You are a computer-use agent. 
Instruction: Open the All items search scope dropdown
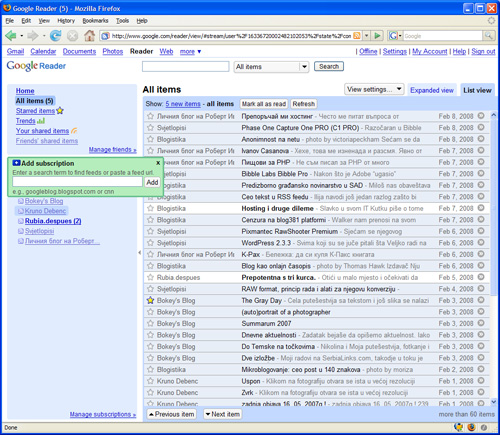click(271, 67)
